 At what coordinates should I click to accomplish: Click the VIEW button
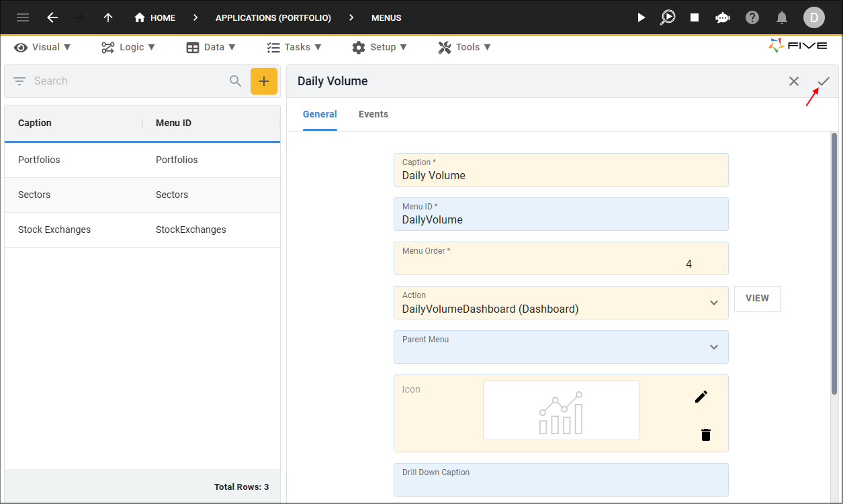pos(757,299)
